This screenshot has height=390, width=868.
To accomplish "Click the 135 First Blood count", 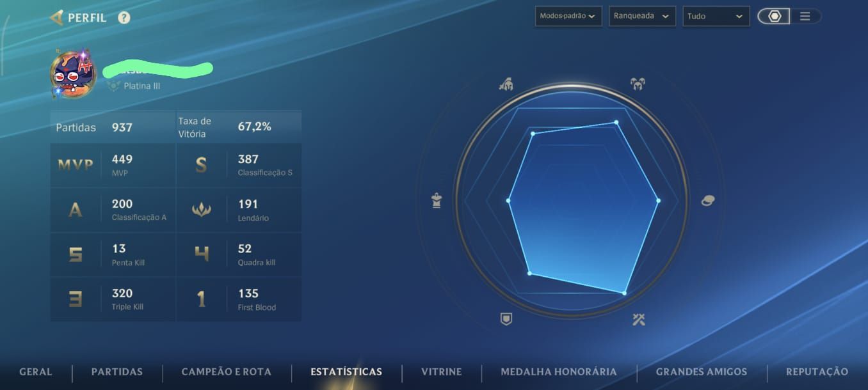I will pyautogui.click(x=248, y=293).
